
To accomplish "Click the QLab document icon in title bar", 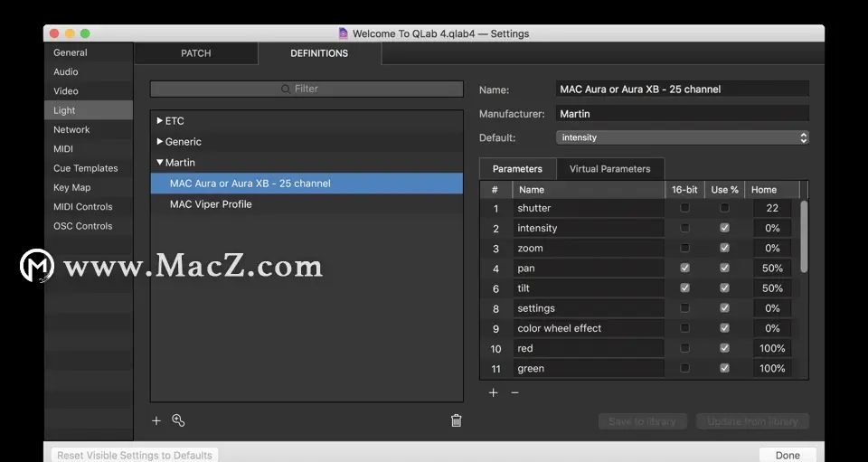I will click(x=344, y=33).
